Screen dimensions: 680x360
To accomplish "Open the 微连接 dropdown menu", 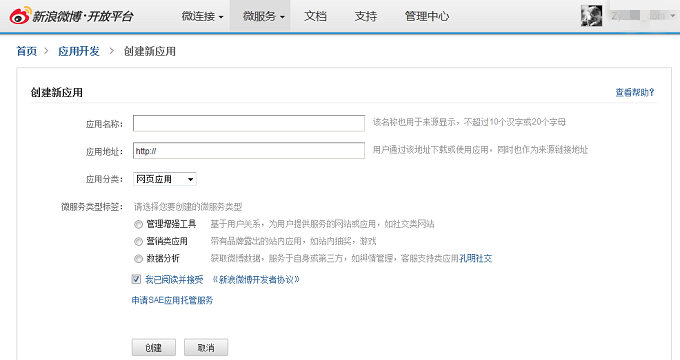I will (x=202, y=16).
